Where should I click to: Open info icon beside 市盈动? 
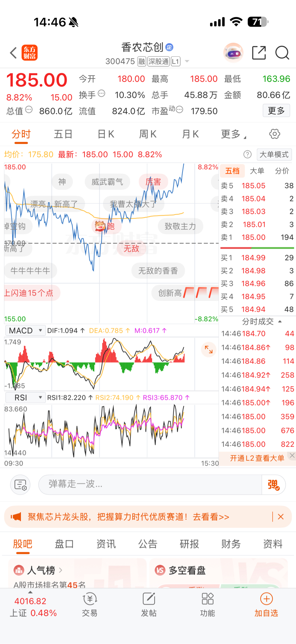[x=180, y=110]
